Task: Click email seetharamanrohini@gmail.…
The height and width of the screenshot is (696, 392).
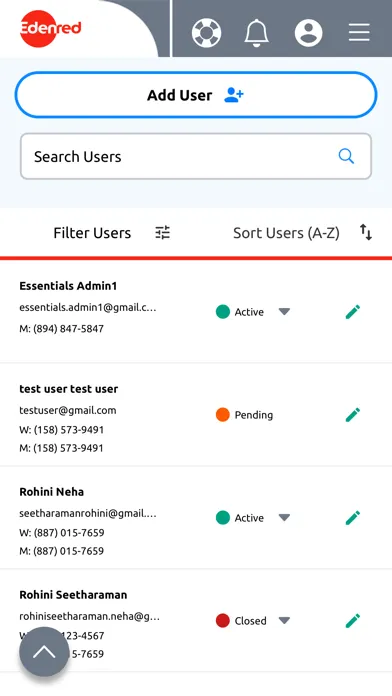Action: tap(88, 514)
